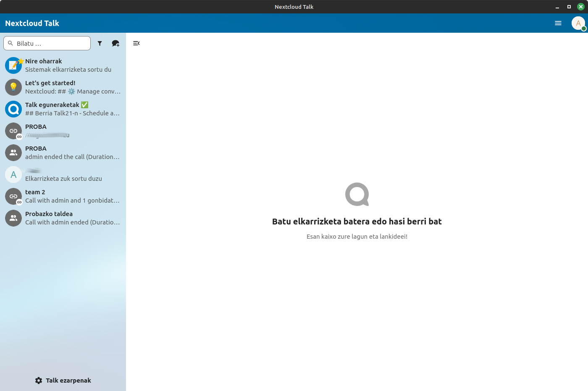Collapse the conversation list sidebar
The height and width of the screenshot is (391, 588).
coord(136,43)
